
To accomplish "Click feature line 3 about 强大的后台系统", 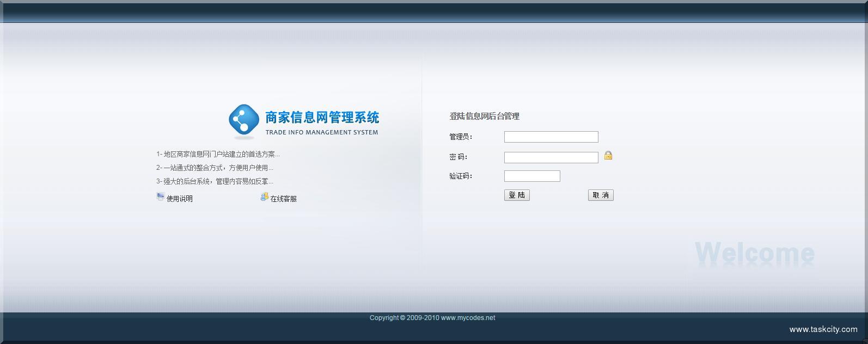I will click(215, 181).
